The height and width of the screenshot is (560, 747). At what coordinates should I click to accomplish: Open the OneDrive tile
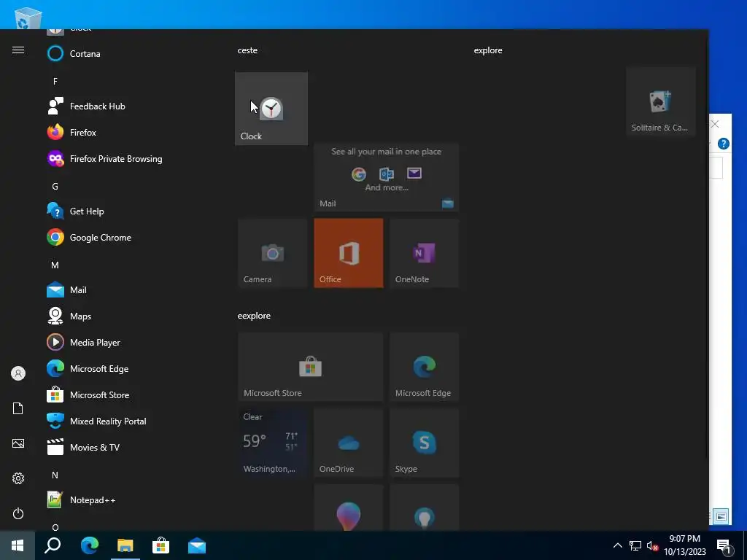(348, 443)
